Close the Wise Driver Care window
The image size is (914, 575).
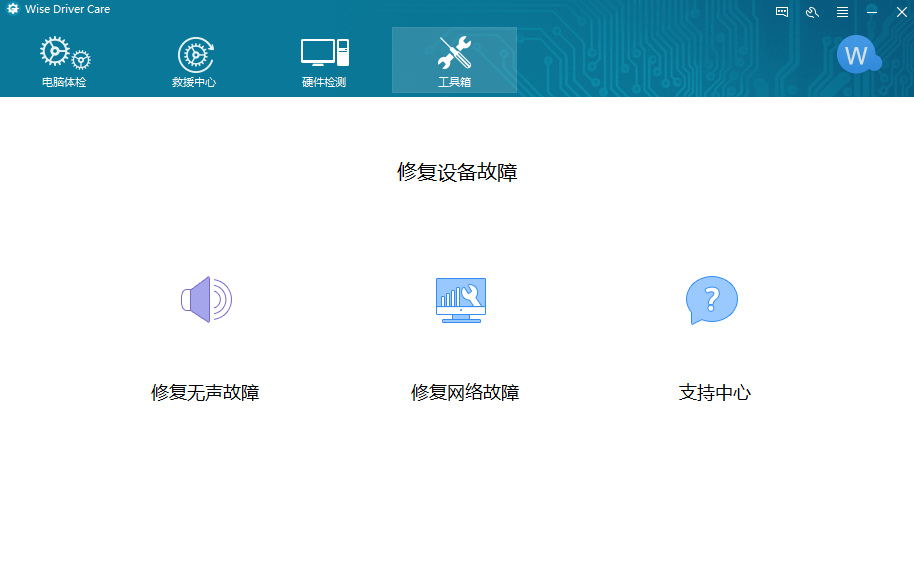point(900,12)
